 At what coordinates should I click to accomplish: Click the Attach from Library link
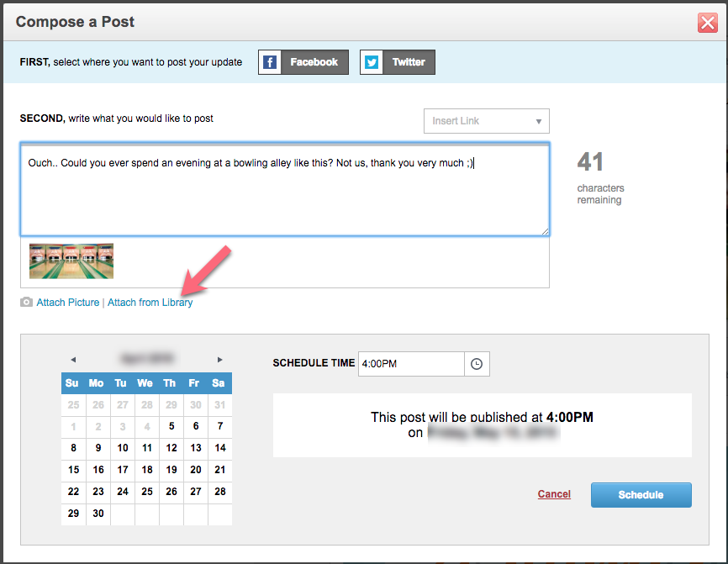pyautogui.click(x=150, y=303)
